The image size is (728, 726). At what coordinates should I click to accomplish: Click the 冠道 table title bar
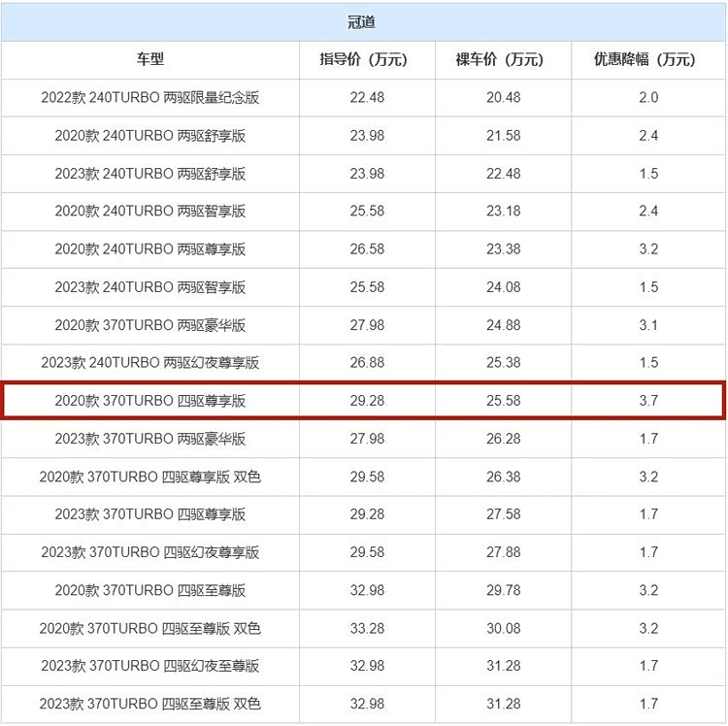click(x=363, y=21)
